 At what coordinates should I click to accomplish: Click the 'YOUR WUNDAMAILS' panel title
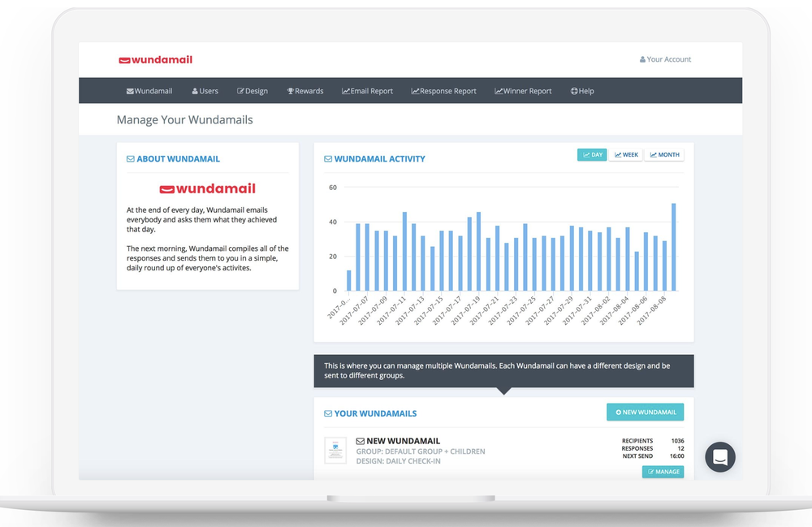[375, 413]
